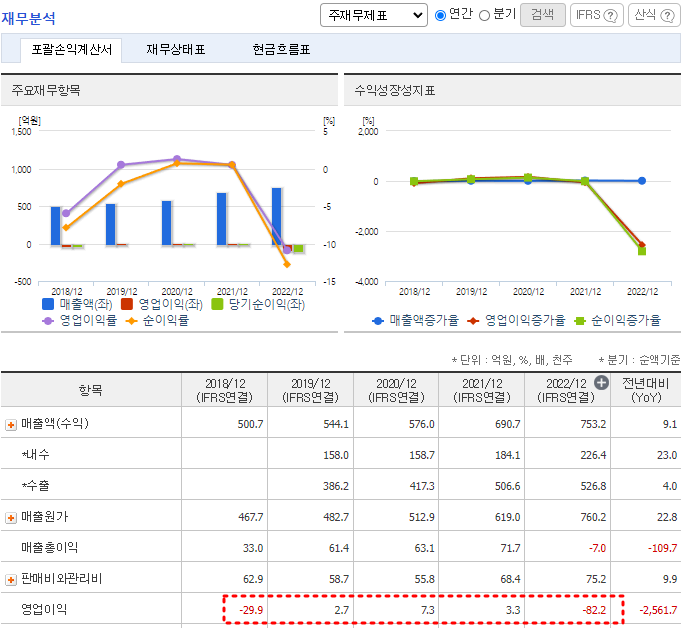Click the 영업이익 row label
This screenshot has width=691, height=628.
point(44,610)
